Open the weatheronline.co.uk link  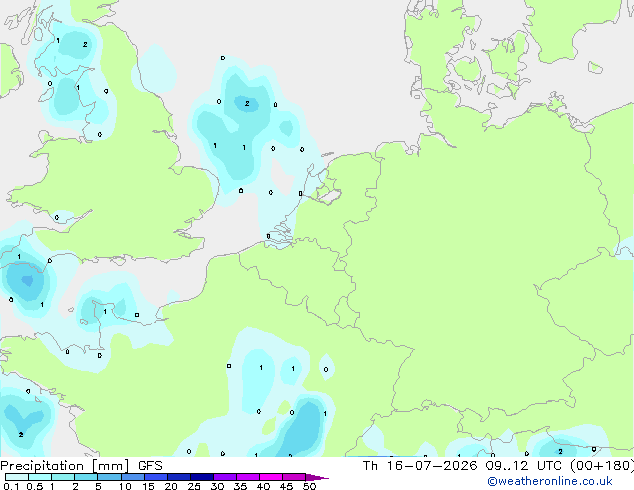tap(550, 481)
